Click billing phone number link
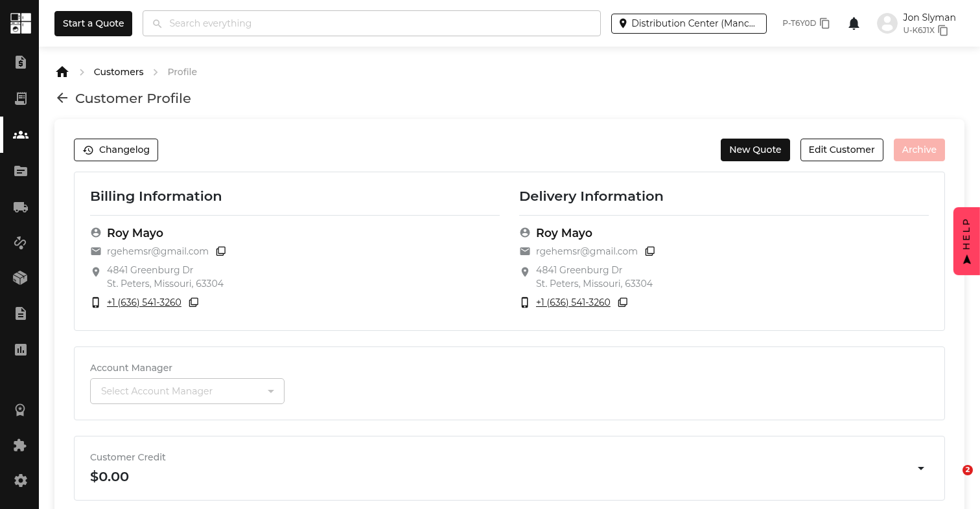980x509 pixels. [x=144, y=302]
